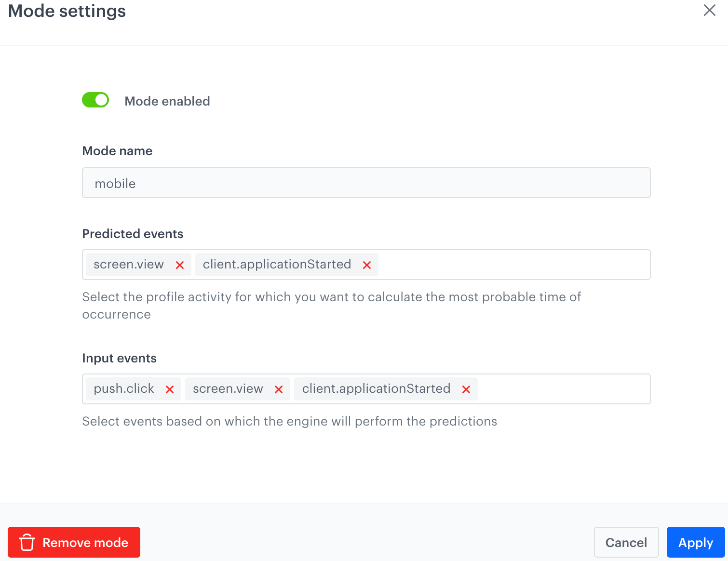Select the push.click tag in Input events
This screenshot has height=561, width=728.
[x=124, y=389]
